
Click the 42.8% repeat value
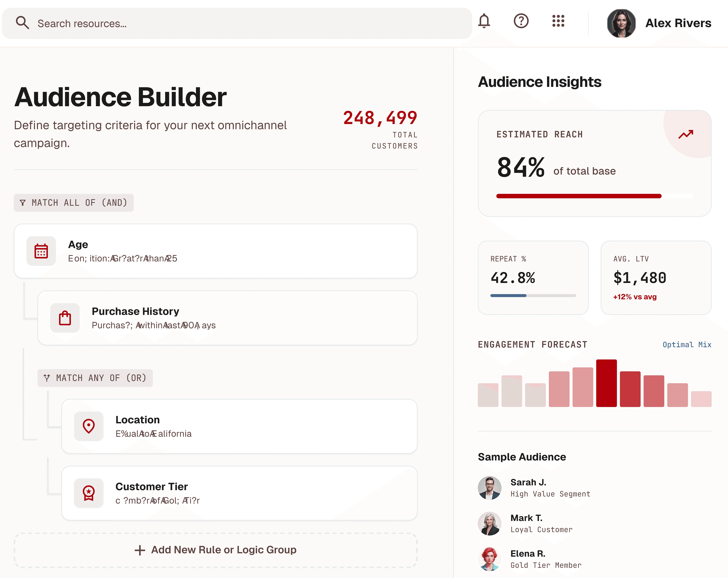click(x=512, y=278)
